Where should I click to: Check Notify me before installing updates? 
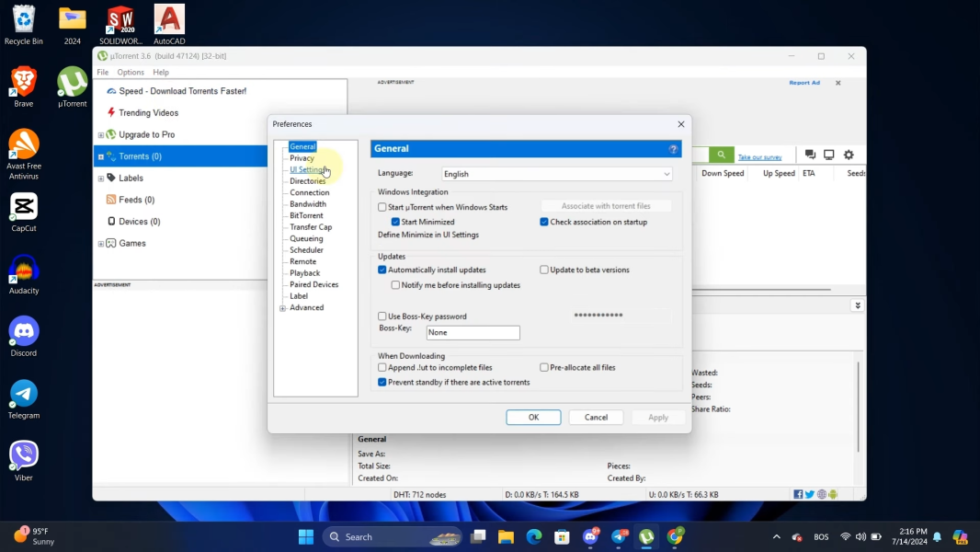point(395,285)
